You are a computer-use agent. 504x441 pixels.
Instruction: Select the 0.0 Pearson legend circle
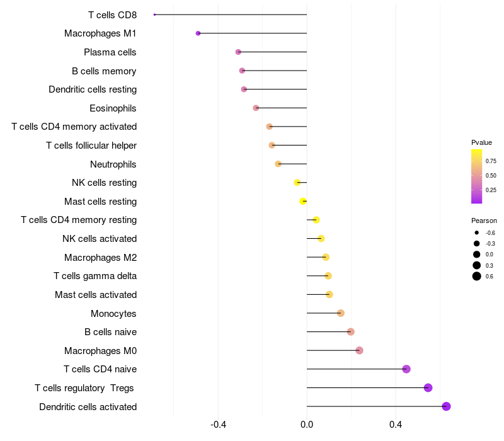(x=477, y=255)
